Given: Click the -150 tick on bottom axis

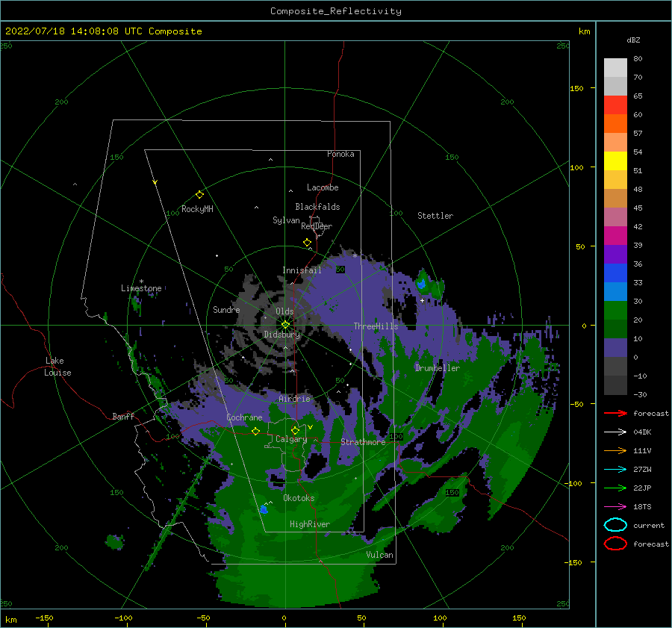Looking at the screenshot, I should click(x=44, y=618).
